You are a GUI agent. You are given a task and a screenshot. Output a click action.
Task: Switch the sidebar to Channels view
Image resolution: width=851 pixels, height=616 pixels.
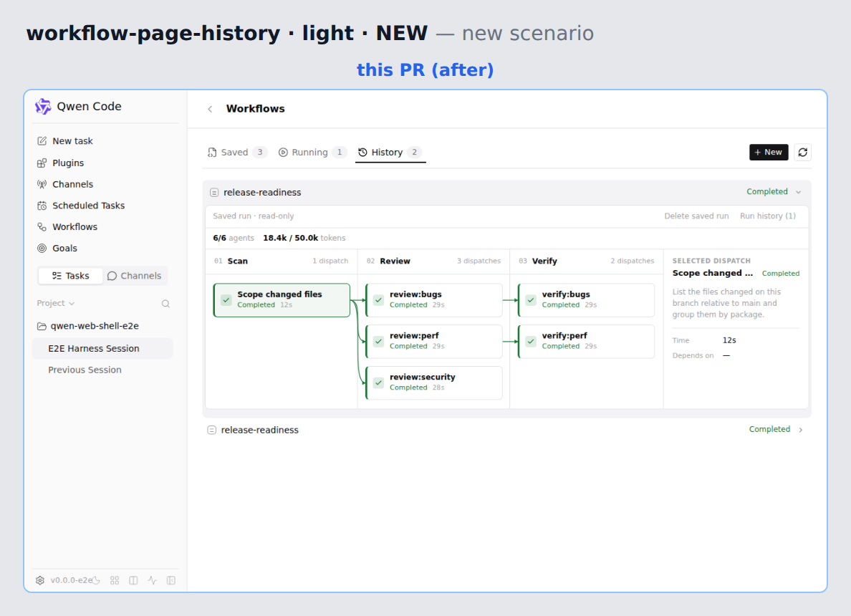point(135,276)
